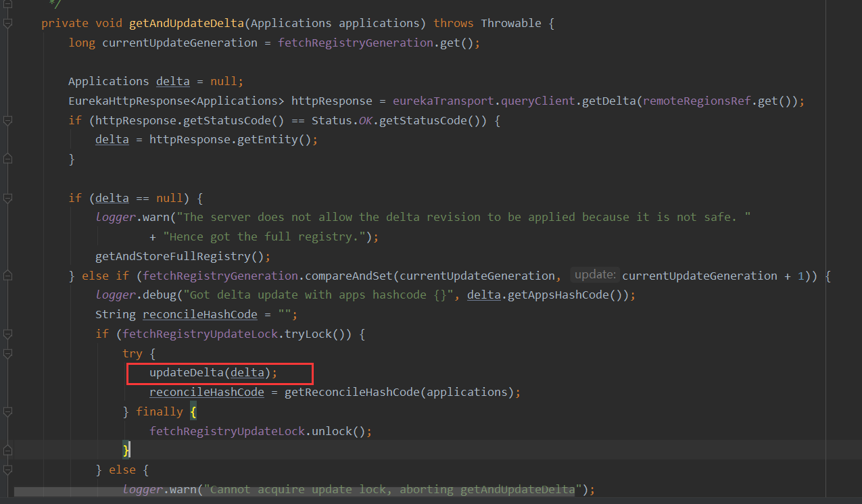Click 'getAndStoreFullRegistry()' call
862x504 pixels.
pos(180,257)
